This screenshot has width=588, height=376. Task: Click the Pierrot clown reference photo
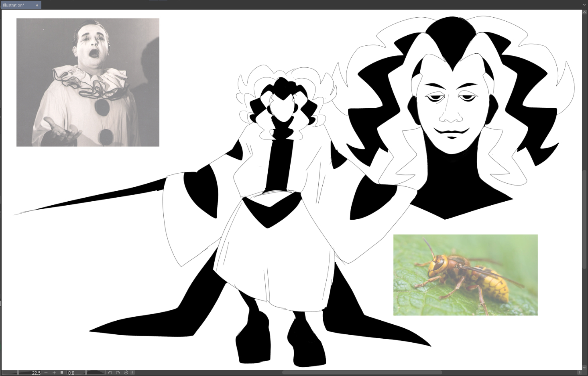[87, 82]
